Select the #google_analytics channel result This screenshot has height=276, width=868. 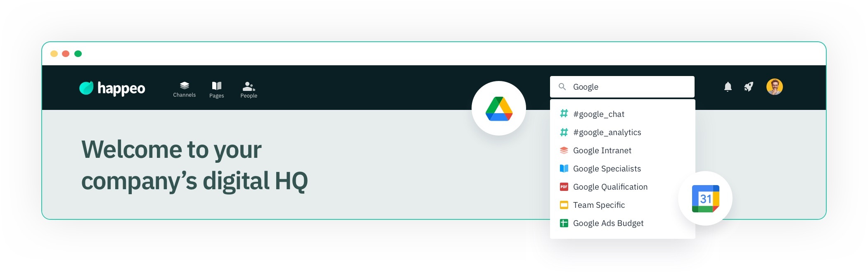(622, 132)
